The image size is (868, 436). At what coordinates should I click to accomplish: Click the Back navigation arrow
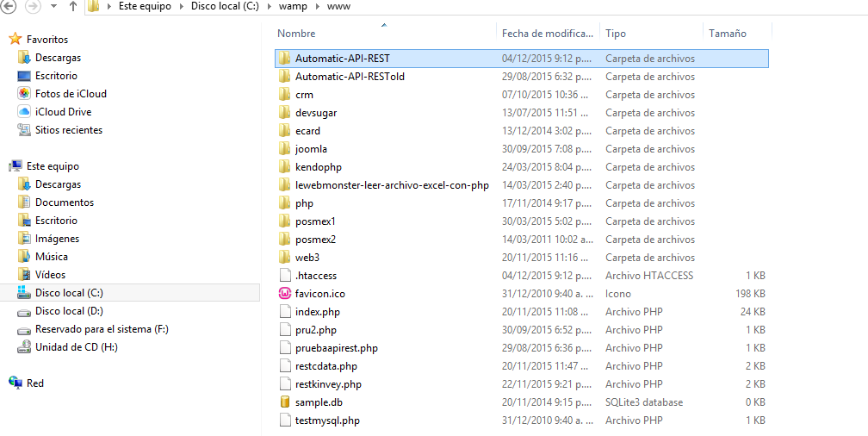tap(9, 7)
